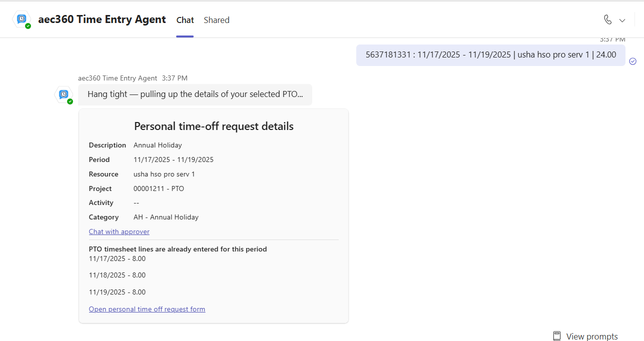644x341 pixels.
Task: Click the 11/19/2025 - 8.00 timesheet line
Action: click(x=117, y=292)
